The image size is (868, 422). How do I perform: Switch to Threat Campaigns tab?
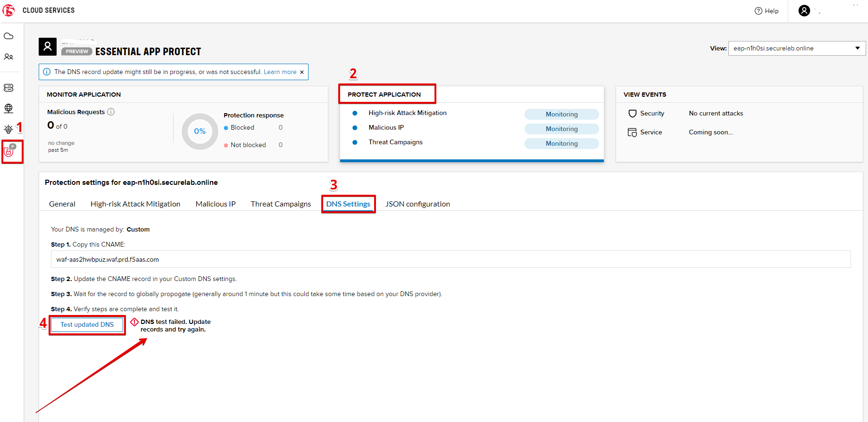tap(281, 204)
